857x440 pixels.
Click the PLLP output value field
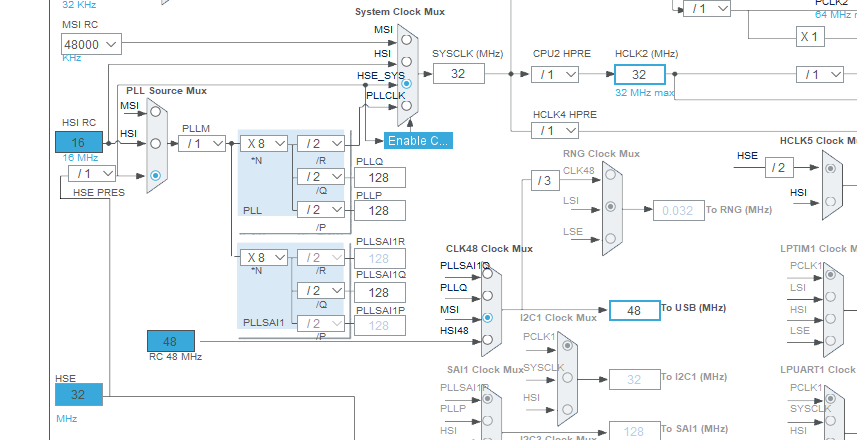click(x=380, y=210)
